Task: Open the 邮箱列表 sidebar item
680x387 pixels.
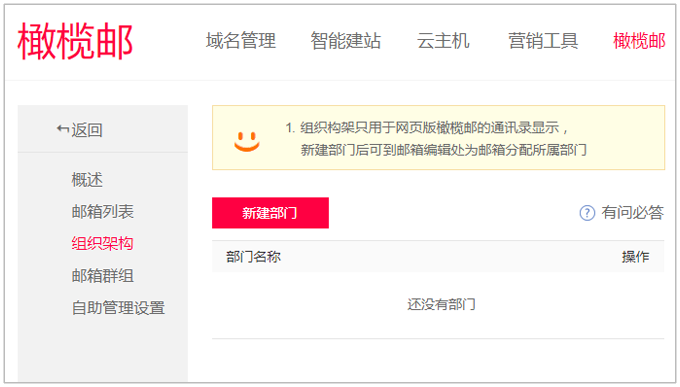Action: click(x=103, y=212)
